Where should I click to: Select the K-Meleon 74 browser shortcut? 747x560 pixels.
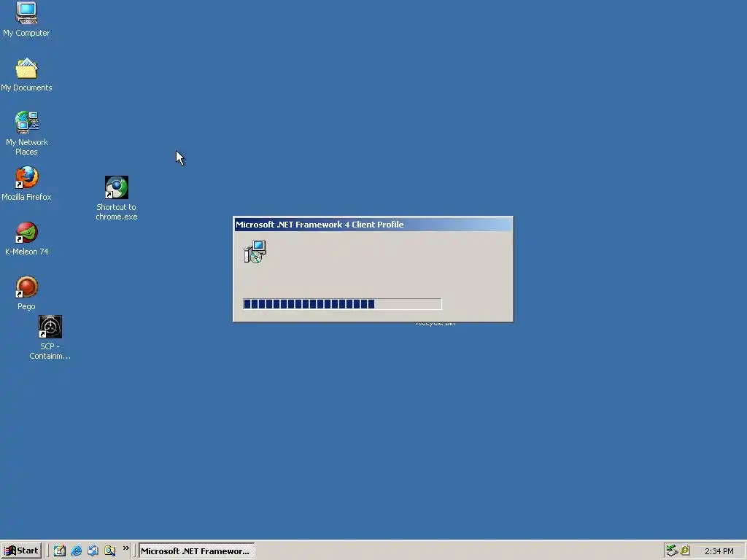coord(27,238)
